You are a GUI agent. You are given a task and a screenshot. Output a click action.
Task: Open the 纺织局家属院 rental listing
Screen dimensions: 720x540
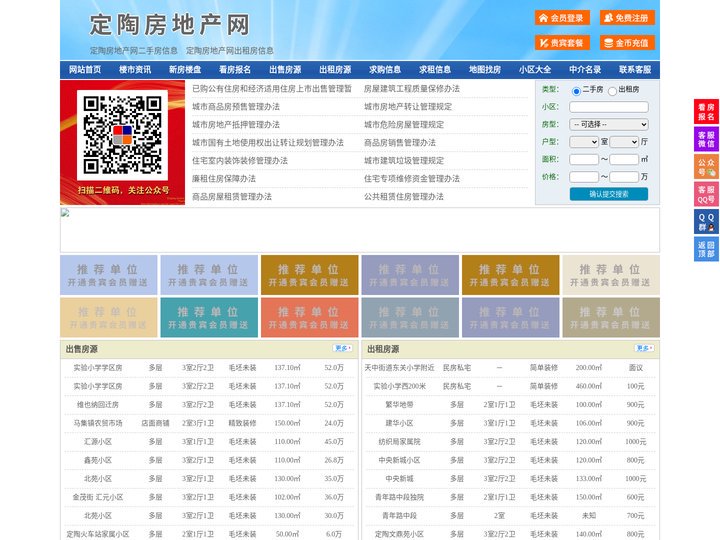pos(399,442)
